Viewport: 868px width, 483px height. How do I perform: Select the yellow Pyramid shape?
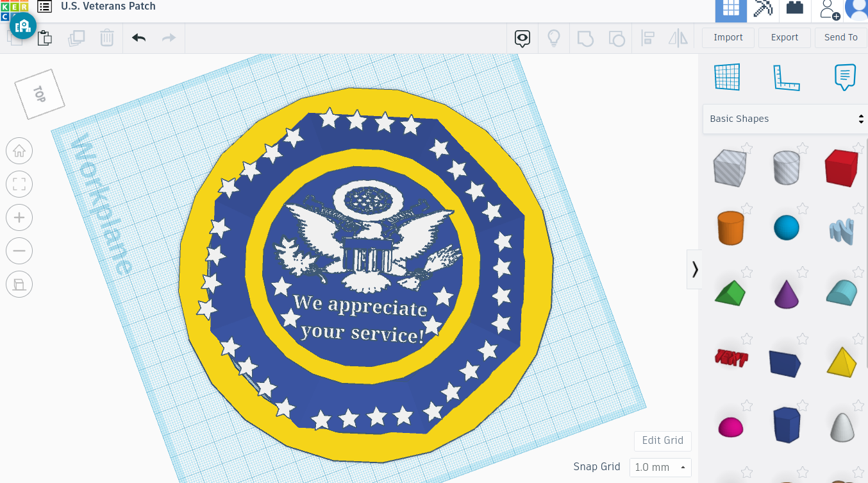click(x=842, y=362)
